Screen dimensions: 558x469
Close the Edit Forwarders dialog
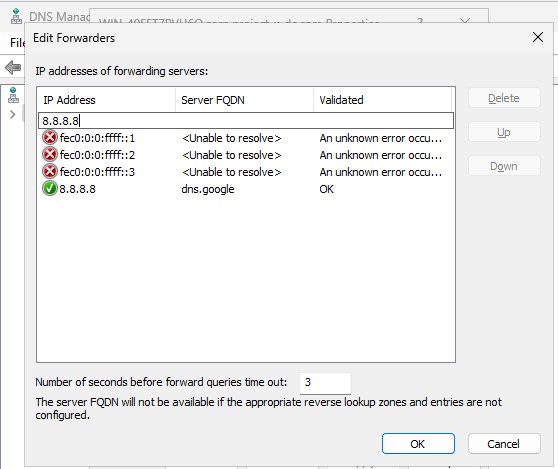538,37
